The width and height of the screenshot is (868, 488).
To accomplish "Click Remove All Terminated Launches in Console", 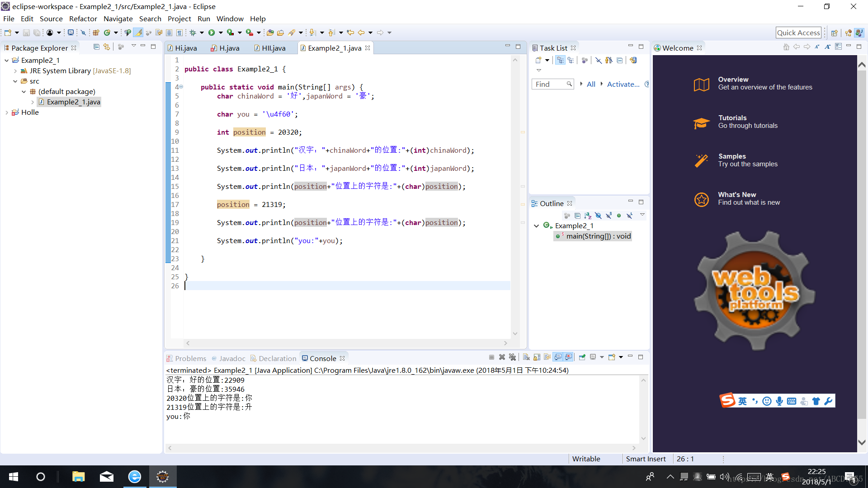I will point(512,357).
